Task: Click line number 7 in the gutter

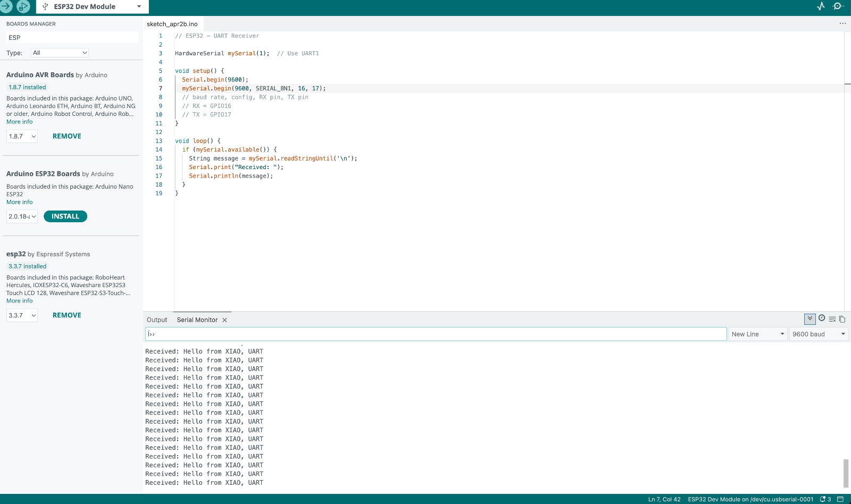Action: click(160, 88)
